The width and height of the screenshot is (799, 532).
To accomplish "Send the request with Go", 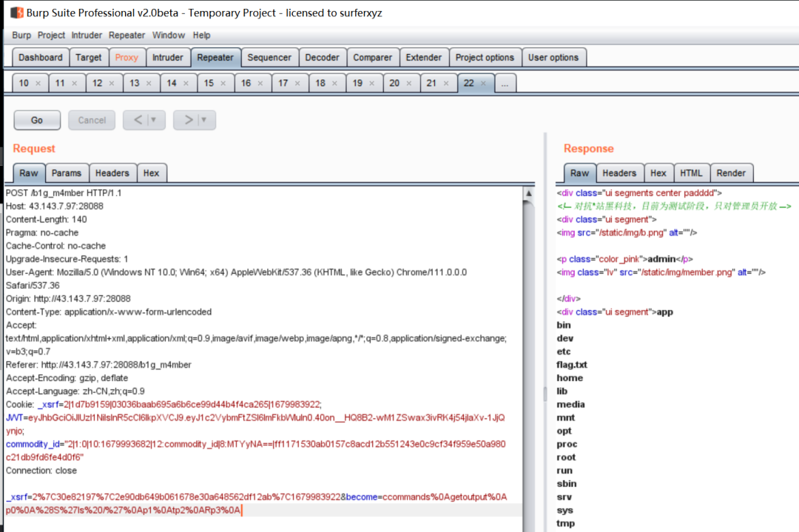I will coord(37,121).
